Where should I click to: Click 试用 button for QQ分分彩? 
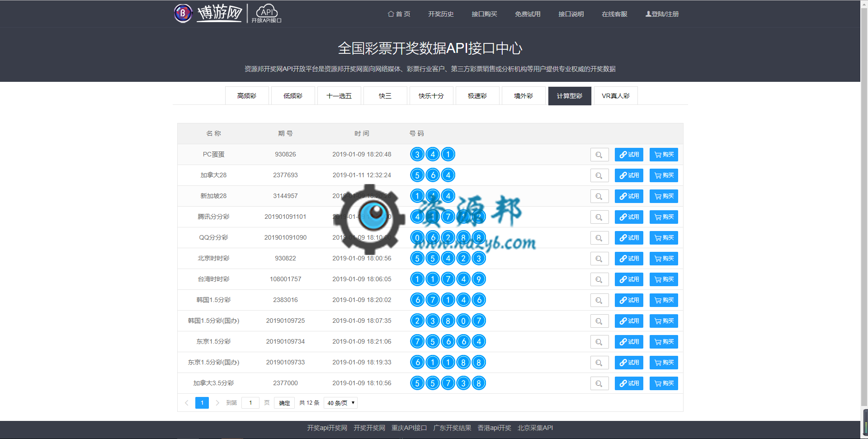pos(629,238)
